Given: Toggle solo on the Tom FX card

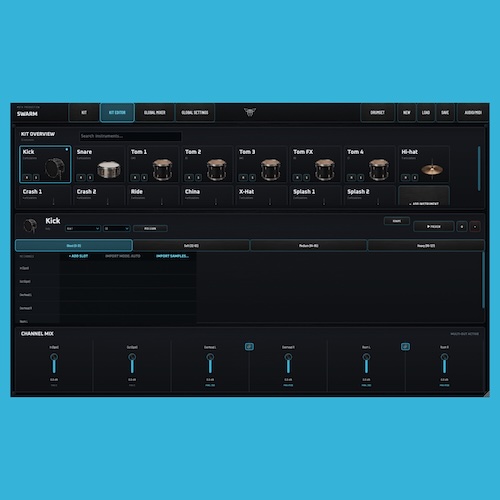Looking at the screenshot, I should [306, 177].
